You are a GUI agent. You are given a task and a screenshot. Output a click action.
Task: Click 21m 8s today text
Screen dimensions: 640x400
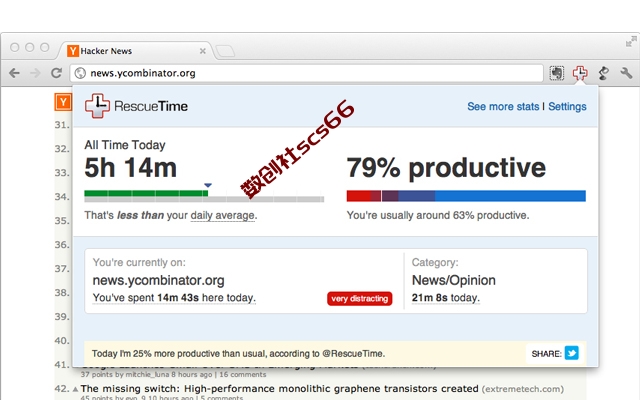coord(446,298)
